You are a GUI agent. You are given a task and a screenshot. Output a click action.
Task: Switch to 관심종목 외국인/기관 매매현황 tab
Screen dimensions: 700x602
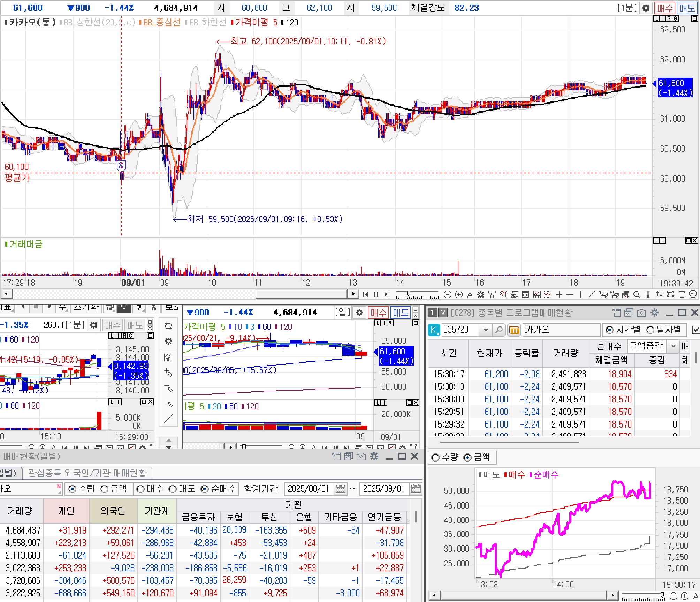[x=87, y=473]
